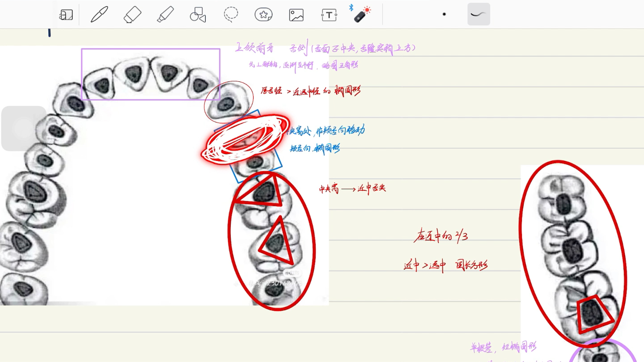Select the Highlighter tool

[165, 15]
